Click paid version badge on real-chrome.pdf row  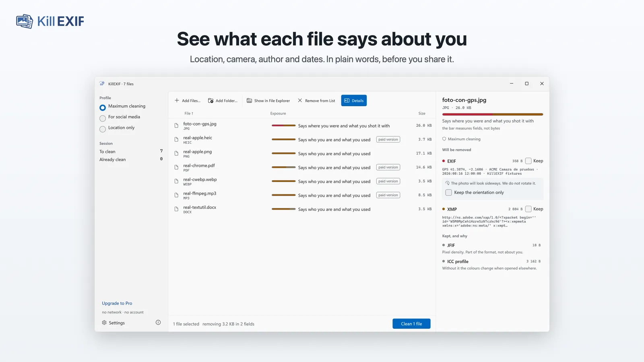tap(388, 167)
